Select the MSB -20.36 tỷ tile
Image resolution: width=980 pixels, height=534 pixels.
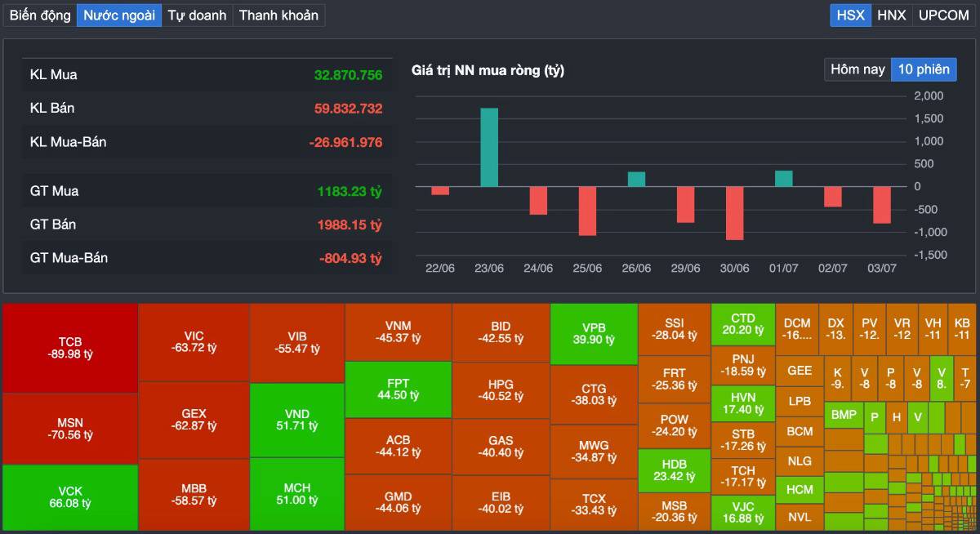click(x=674, y=511)
